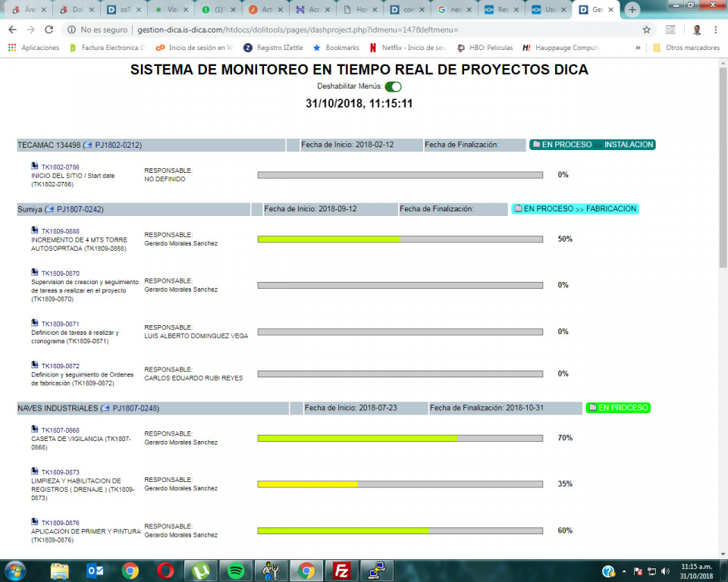
Task: Click the 70% progress bar for CASETA DE VIGILANCIA
Action: [400, 438]
